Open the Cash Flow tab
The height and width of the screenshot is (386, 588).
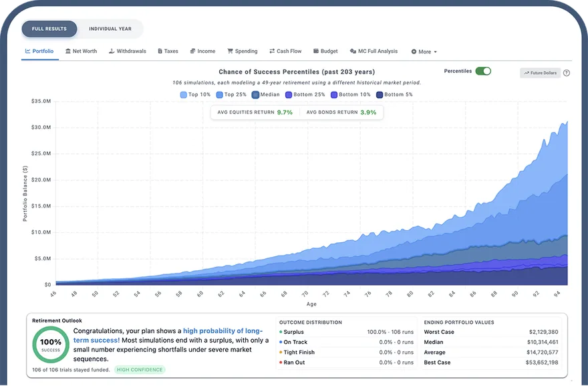pyautogui.click(x=285, y=51)
